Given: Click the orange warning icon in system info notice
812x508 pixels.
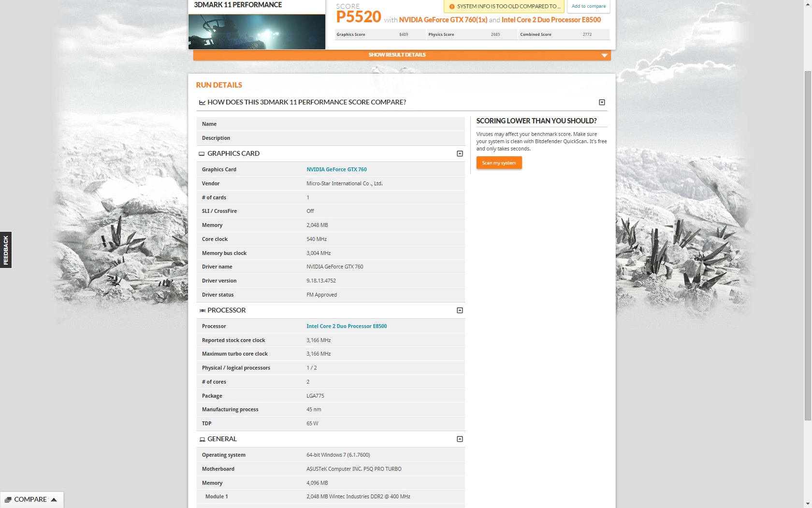Looking at the screenshot, I should pos(452,7).
